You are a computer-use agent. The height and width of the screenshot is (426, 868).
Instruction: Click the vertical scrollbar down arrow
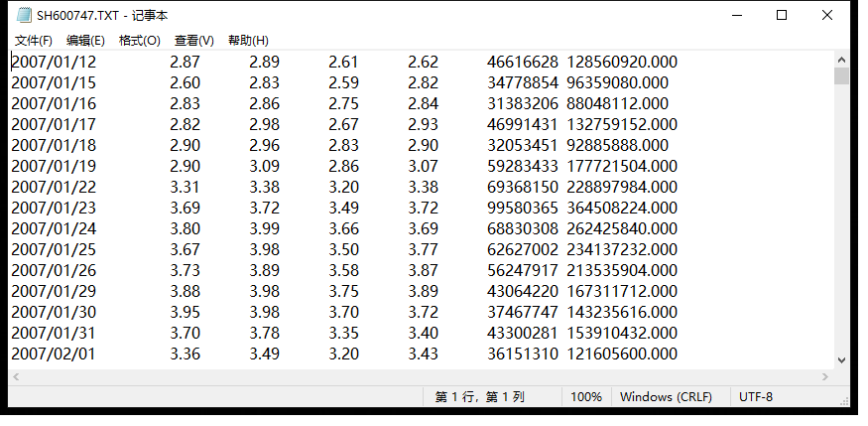[x=841, y=360]
